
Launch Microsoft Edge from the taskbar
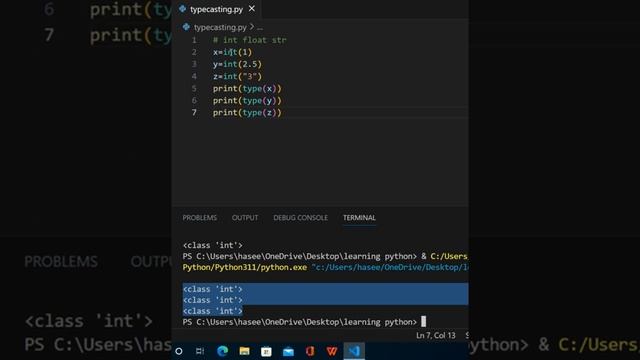pos(222,351)
